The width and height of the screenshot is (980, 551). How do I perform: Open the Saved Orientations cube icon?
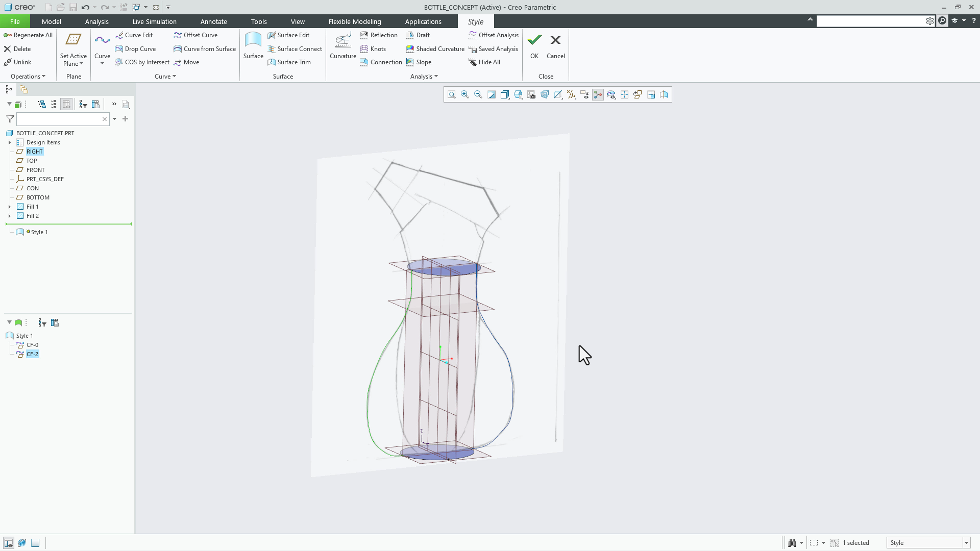518,95
